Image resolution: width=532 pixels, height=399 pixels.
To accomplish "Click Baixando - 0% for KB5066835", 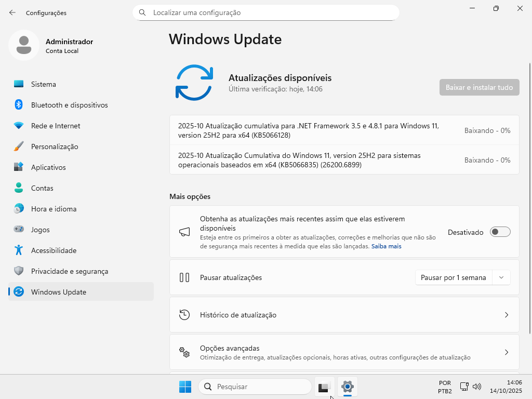I will [487, 160].
